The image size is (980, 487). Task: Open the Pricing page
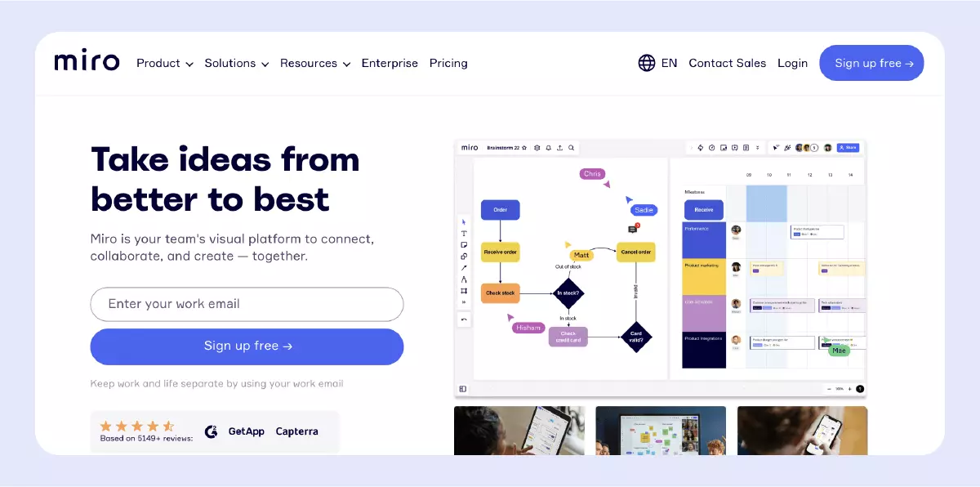point(448,63)
